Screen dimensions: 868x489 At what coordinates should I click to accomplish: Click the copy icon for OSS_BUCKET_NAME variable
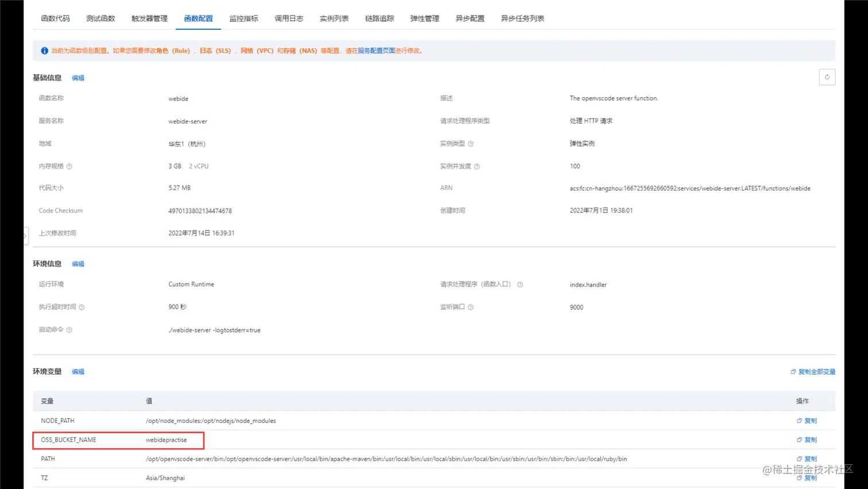pyautogui.click(x=807, y=439)
